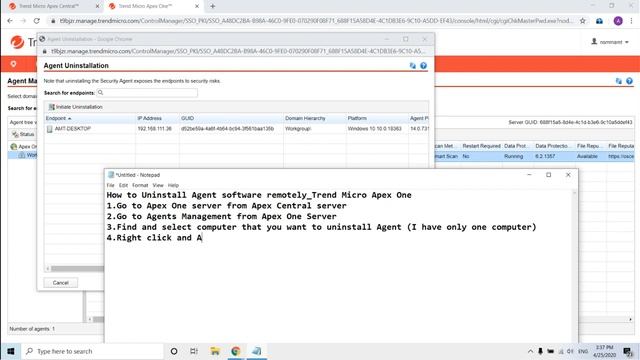This screenshot has width=640, height=360.
Task: Click Chrome forward arrow
Action: [23, 21]
